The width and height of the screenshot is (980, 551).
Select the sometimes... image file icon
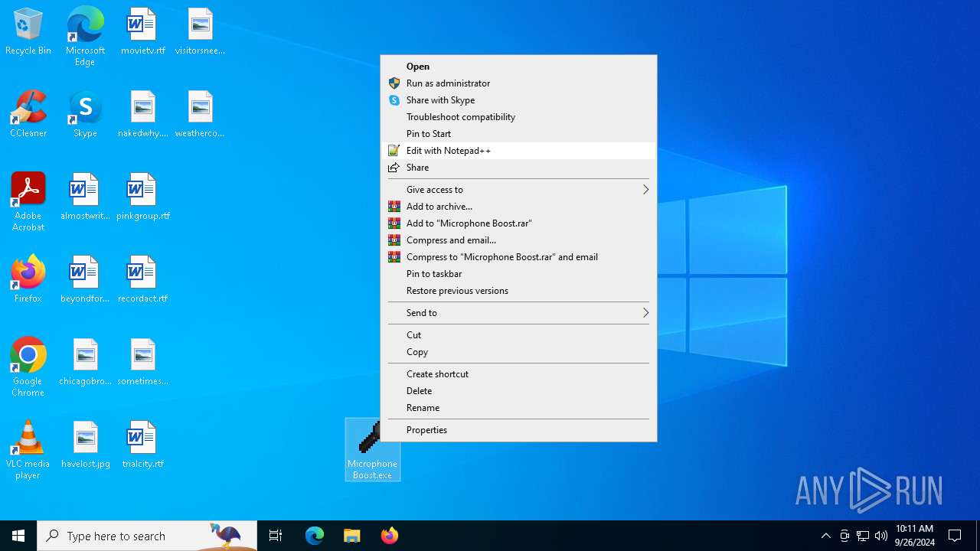(x=142, y=363)
